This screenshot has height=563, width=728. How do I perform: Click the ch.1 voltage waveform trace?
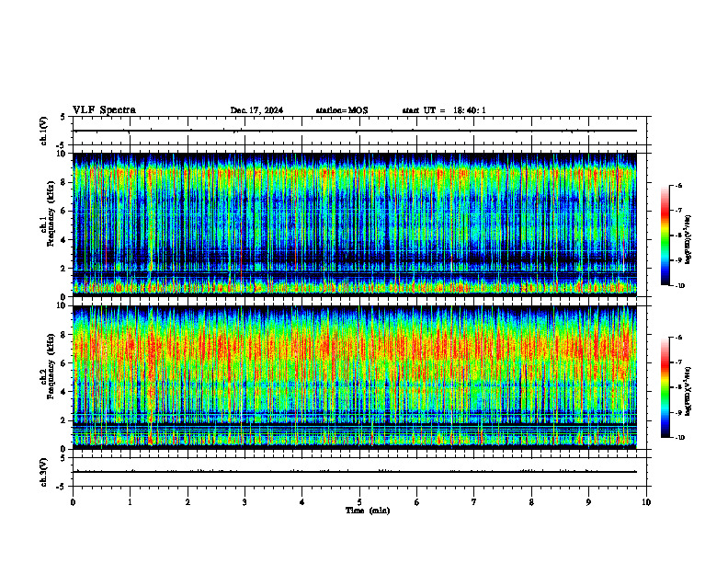tap(355, 131)
